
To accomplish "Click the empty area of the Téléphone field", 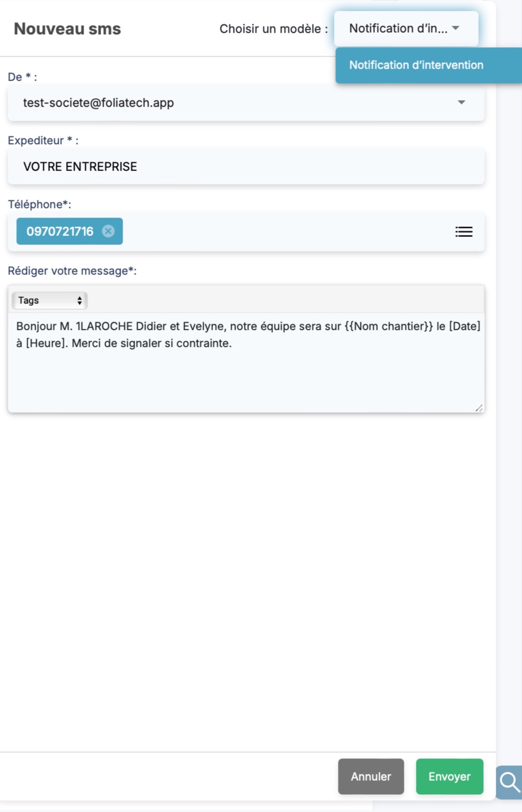I will (285, 232).
